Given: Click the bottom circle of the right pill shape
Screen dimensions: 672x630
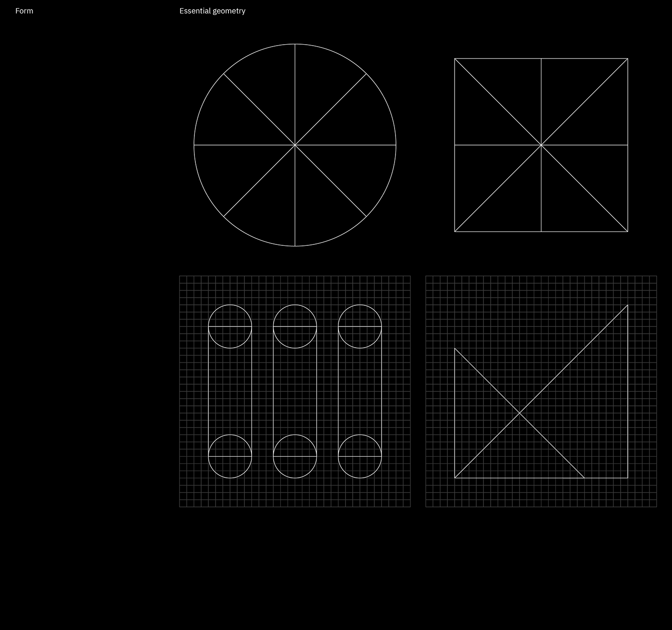Looking at the screenshot, I should 360,456.
